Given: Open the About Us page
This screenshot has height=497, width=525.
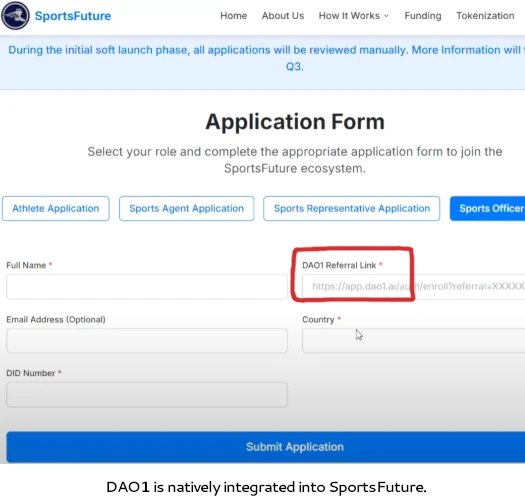Looking at the screenshot, I should (283, 16).
